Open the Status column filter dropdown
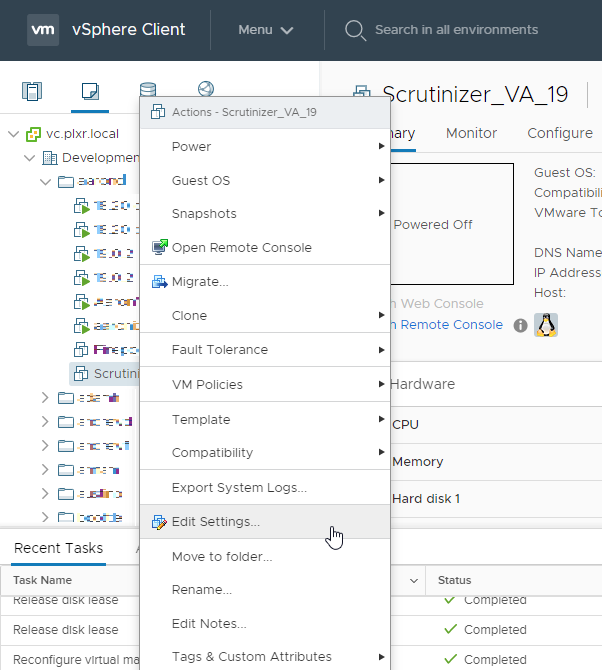This screenshot has height=670, width=602. [414, 580]
